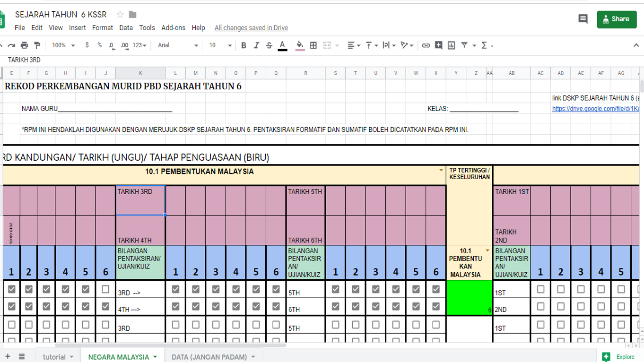Untick checkbox left of green result cell, top row
The image size is (644, 362).
coord(436,289)
